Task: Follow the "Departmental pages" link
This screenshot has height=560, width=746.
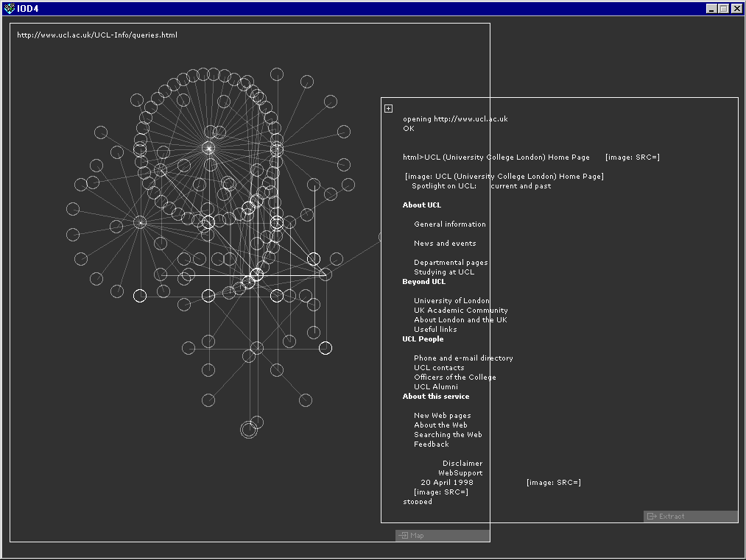Action: 451,262
